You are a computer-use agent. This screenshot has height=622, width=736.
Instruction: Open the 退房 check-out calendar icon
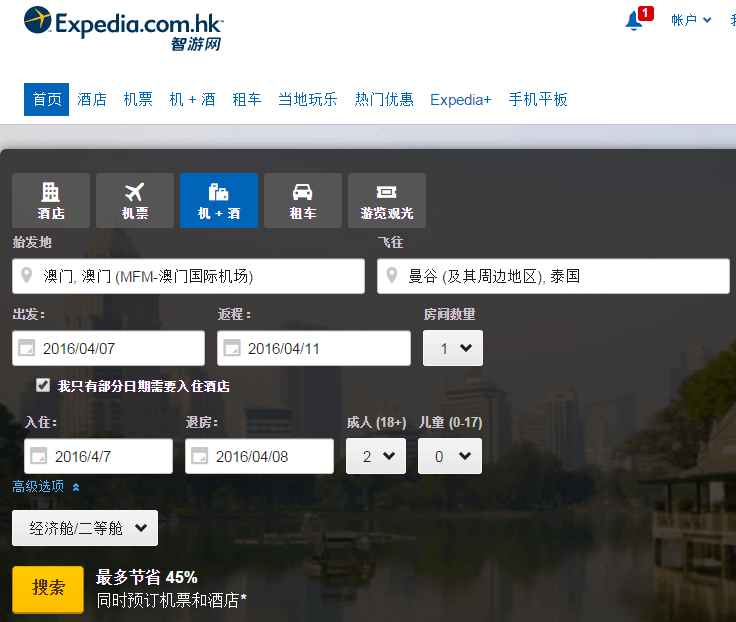click(199, 456)
